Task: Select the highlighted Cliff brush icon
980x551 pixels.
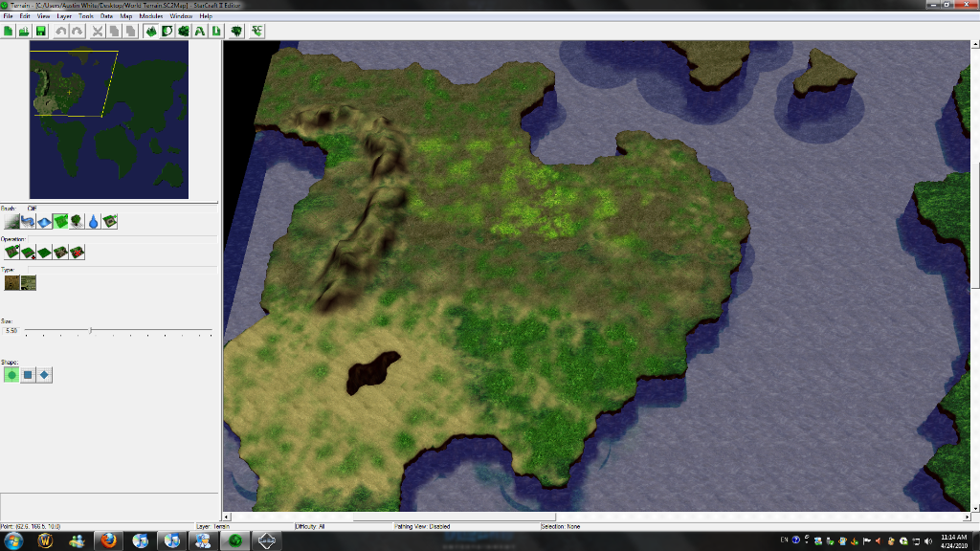Action: pos(60,221)
